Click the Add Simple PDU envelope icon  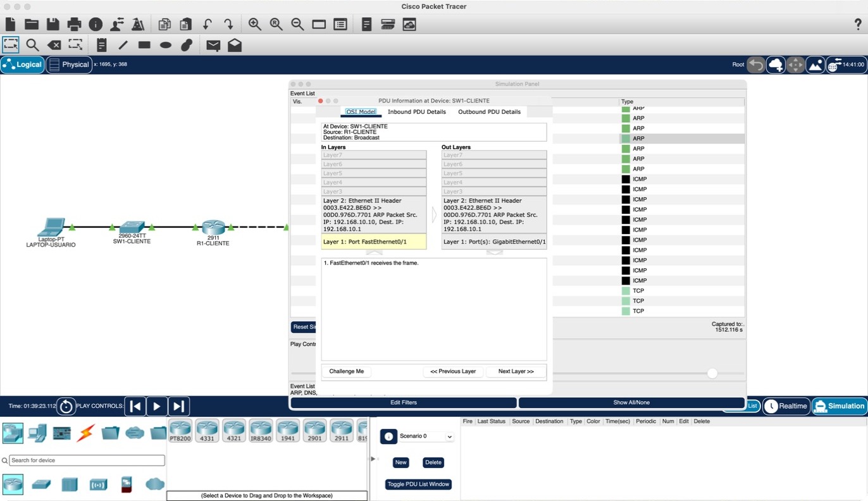pyautogui.click(x=213, y=45)
